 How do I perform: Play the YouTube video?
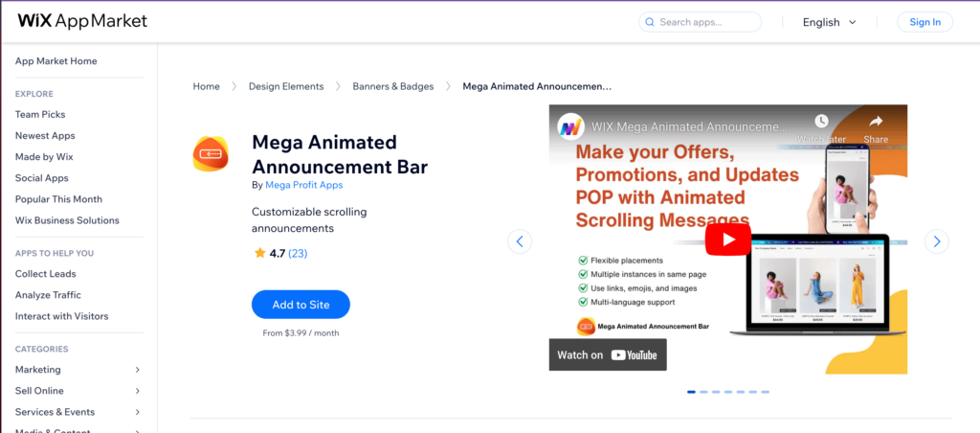point(728,239)
